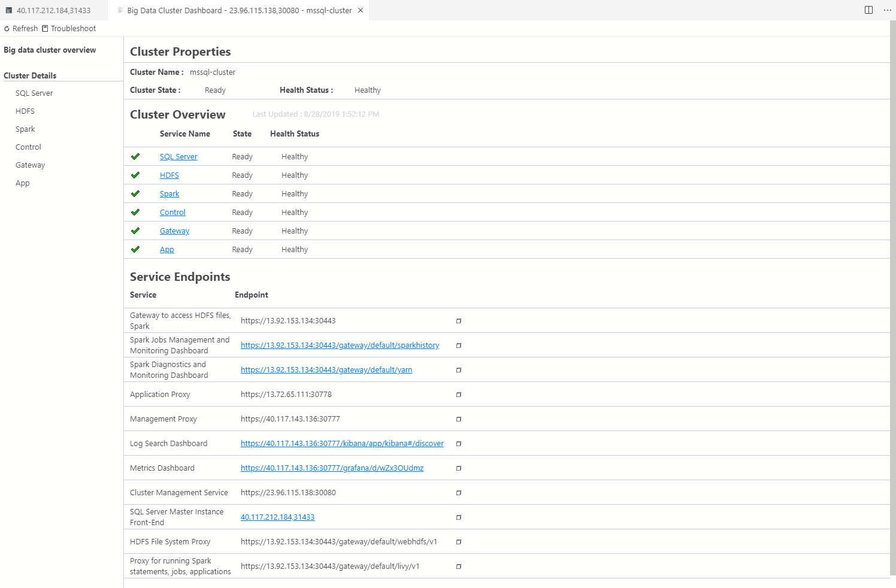Viewport: 896px width, 588px height.
Task: Click the App row green checkmark
Action: coord(135,249)
